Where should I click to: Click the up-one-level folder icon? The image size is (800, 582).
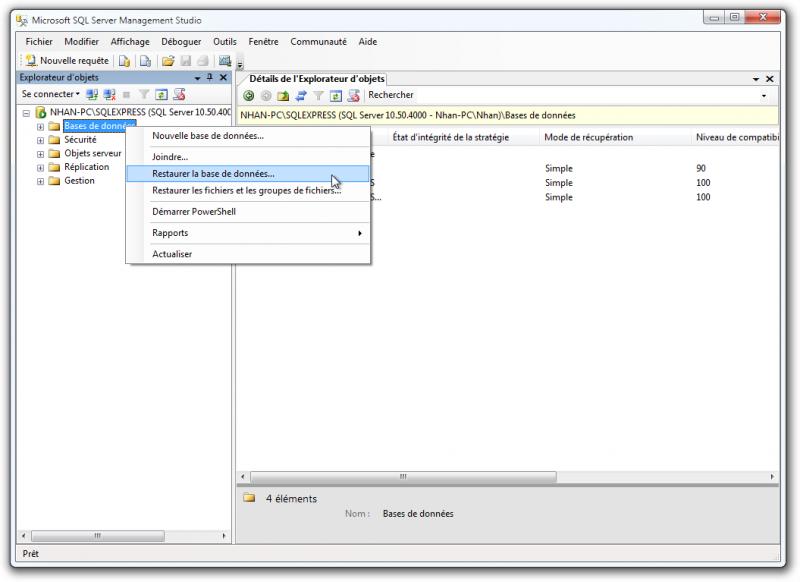click(283, 95)
